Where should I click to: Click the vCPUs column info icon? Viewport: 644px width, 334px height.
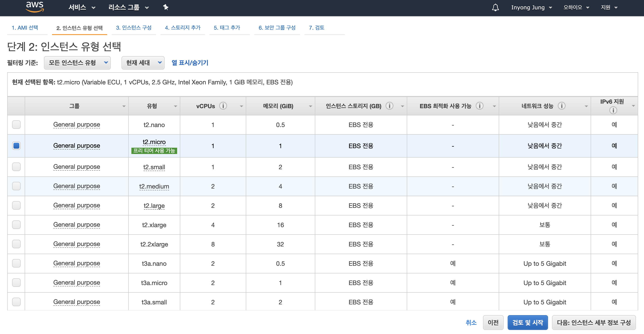pyautogui.click(x=223, y=106)
